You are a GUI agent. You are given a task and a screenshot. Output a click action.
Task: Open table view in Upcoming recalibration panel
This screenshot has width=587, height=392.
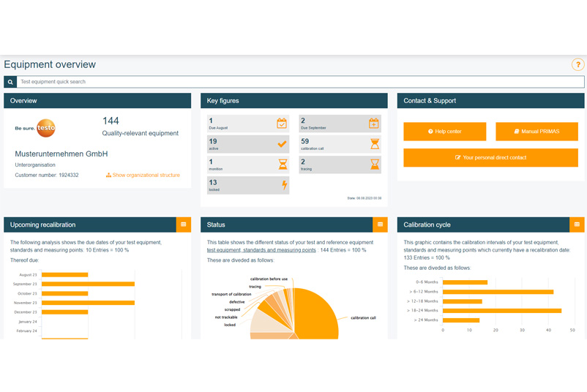point(184,225)
